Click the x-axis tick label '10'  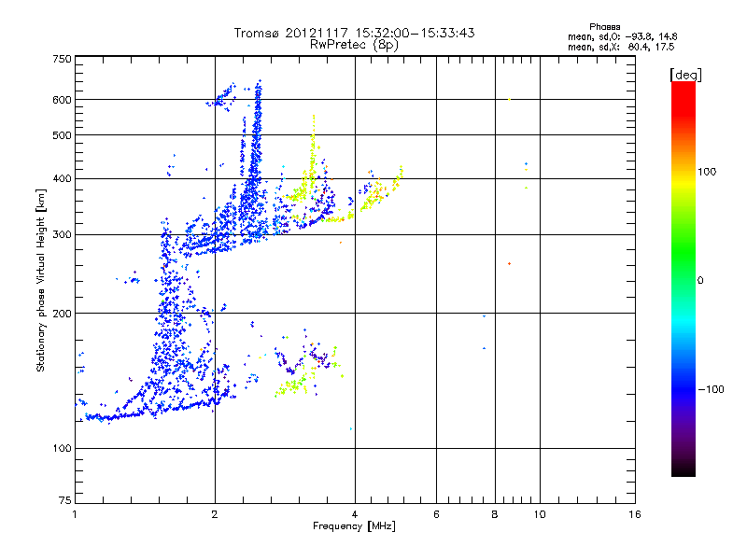540,514
